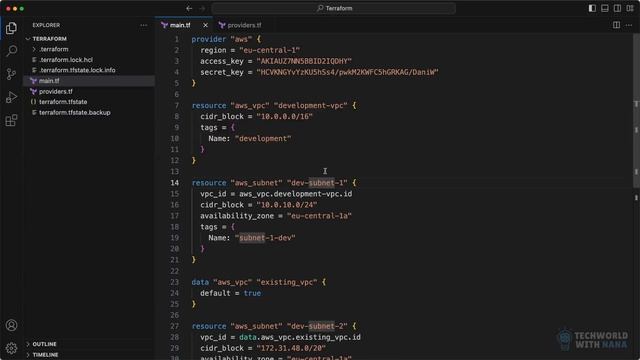Viewport: 640px width, 360px height.
Task: Click "existing_vpc" data source name
Action: (x=287, y=282)
